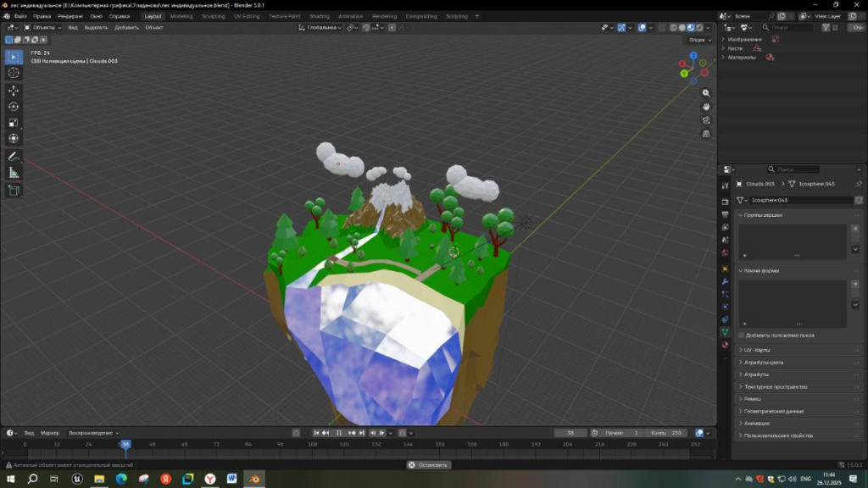Image resolution: width=868 pixels, height=488 pixels.
Task: Activate the Move tool
Action: 14,91
